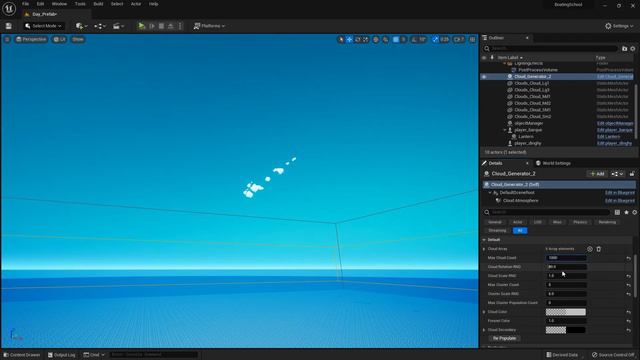Open the Edit menu
The image size is (640, 360).
(40, 4)
